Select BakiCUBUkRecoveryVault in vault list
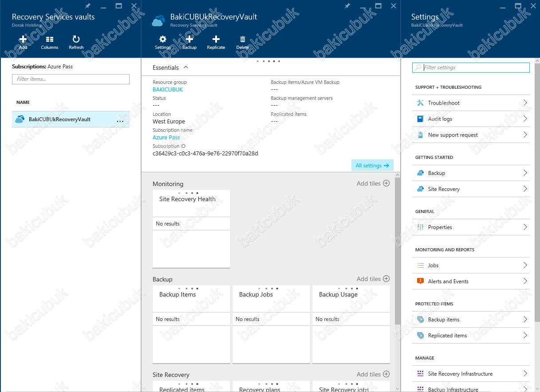The width and height of the screenshot is (540, 392). [71, 119]
